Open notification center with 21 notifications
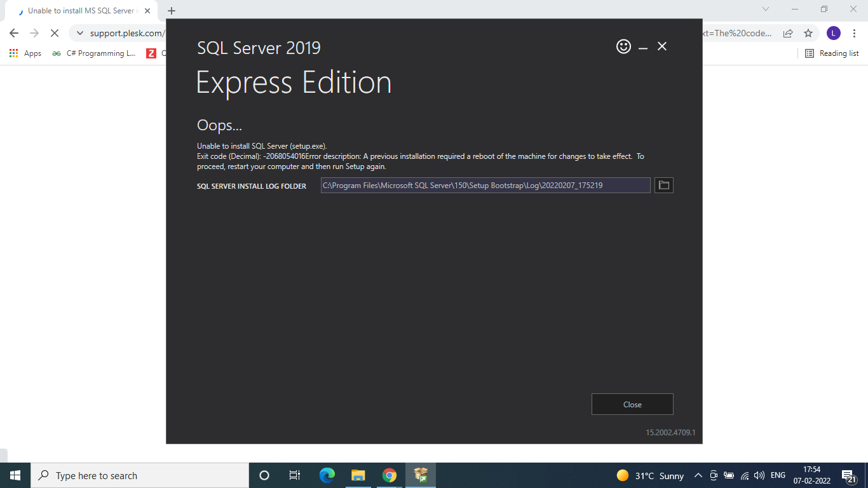 pos(848,475)
